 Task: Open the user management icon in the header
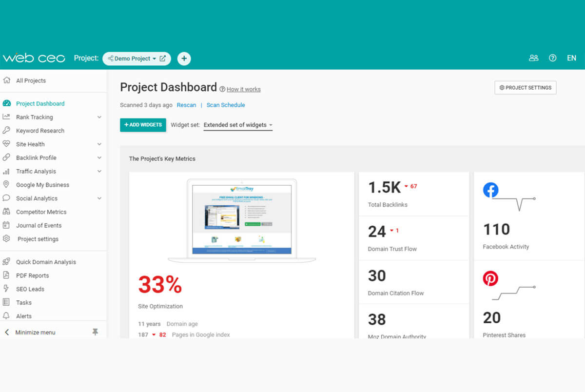point(533,58)
